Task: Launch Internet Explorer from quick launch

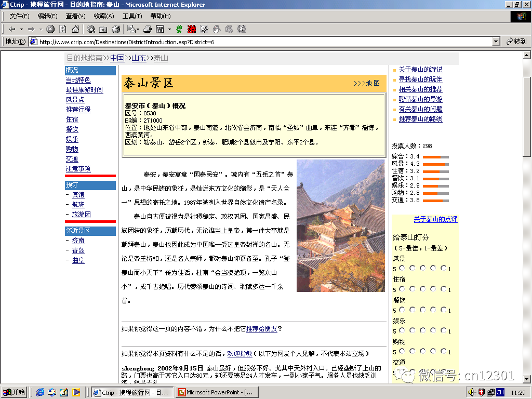Action: (x=39, y=392)
